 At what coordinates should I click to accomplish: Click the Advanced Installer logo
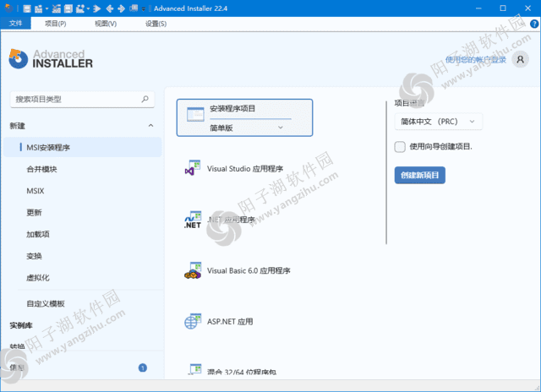51,59
